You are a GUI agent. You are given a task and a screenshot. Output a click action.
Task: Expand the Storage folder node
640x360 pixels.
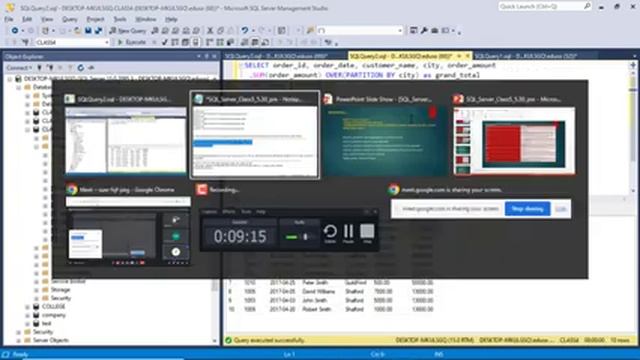pos(36,290)
